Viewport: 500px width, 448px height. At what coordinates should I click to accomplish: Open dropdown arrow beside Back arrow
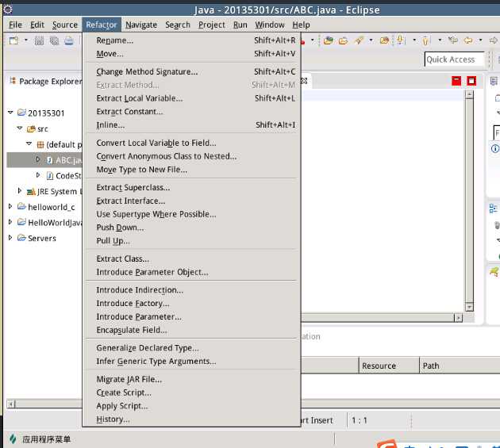click(480, 40)
